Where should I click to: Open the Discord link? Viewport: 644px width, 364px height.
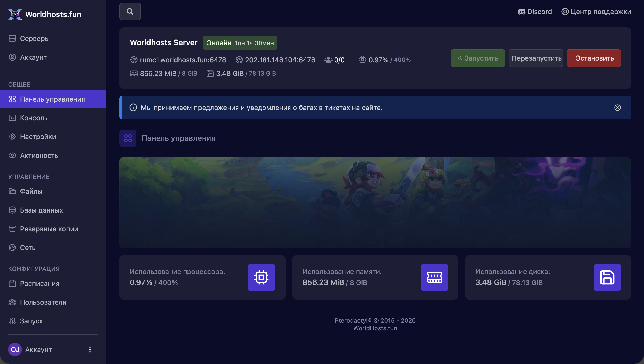point(535,12)
